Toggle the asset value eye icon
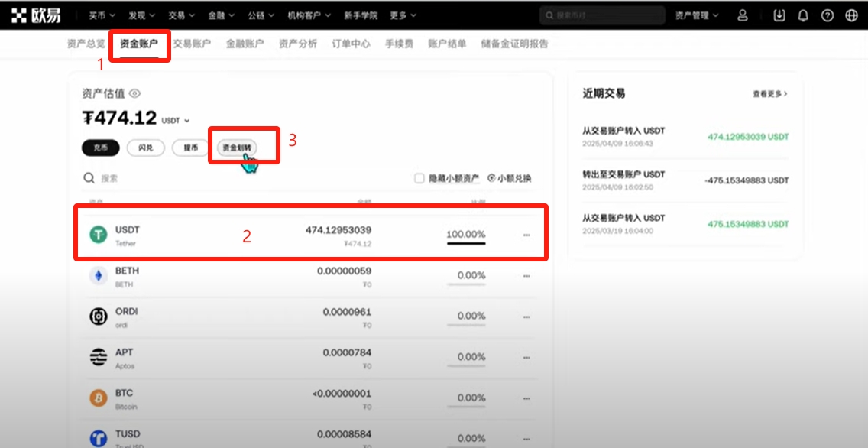The width and height of the screenshot is (868, 448). click(x=135, y=93)
